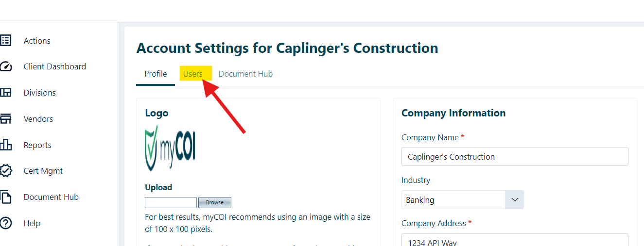This screenshot has height=246, width=644.
Task: Select the Profile tab
Action: tap(156, 74)
